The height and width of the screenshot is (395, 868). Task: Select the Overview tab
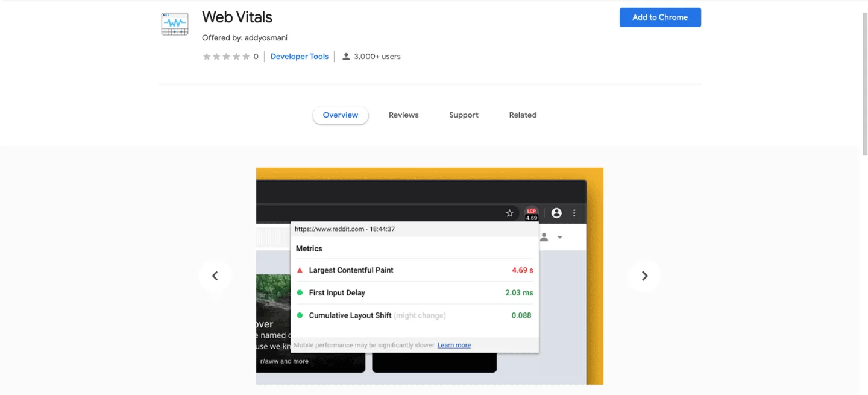341,115
